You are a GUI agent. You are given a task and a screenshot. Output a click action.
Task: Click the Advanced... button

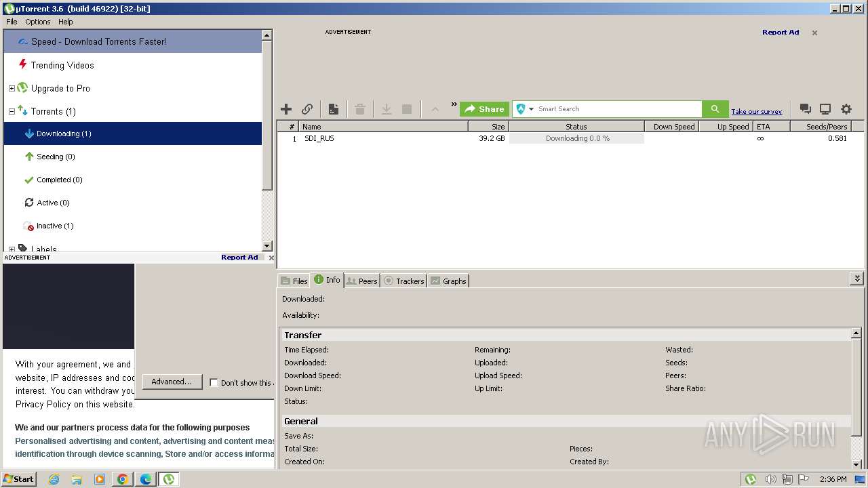(172, 382)
